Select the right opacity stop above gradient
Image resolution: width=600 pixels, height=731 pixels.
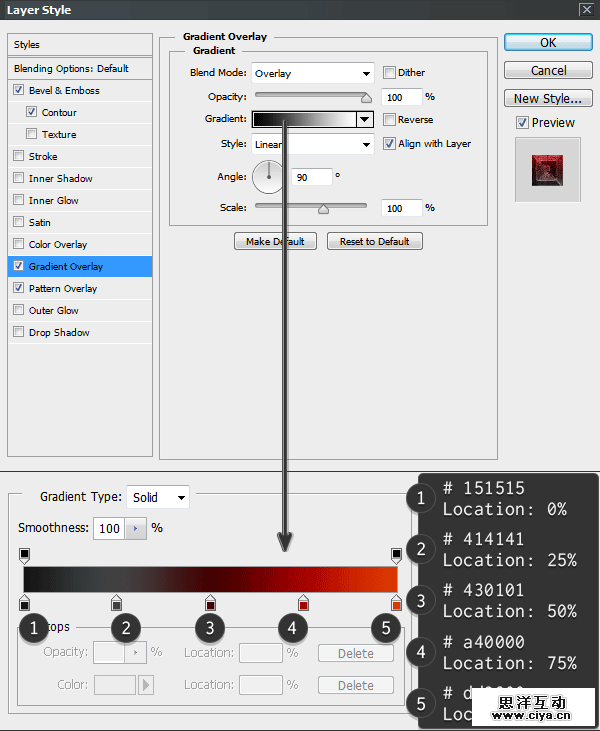pos(396,554)
